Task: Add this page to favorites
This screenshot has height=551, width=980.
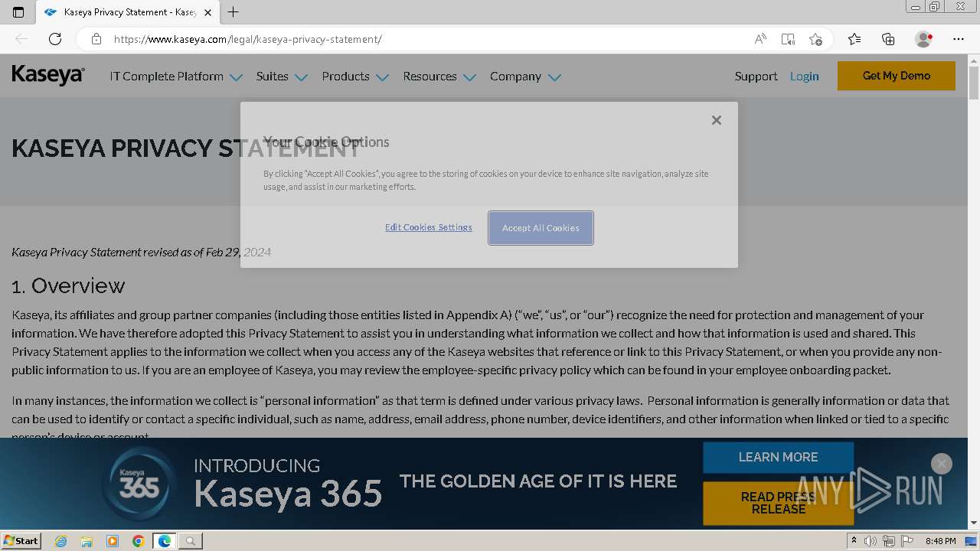Action: (815, 39)
